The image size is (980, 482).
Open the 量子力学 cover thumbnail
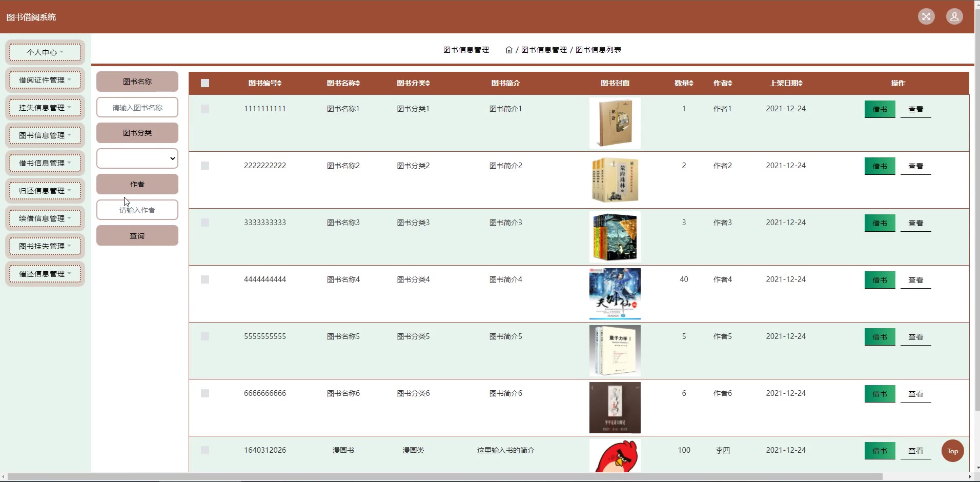tap(615, 351)
